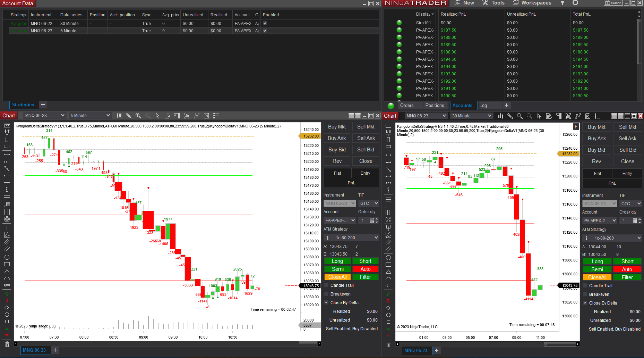Select rectangle drawing tool in left chart sidebar
This screenshot has height=358, width=644.
(x=7, y=264)
